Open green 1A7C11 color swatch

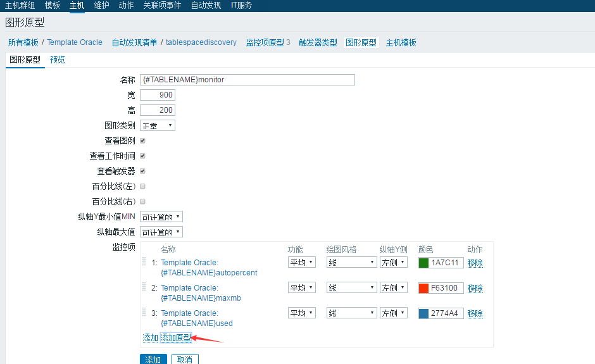[423, 263]
